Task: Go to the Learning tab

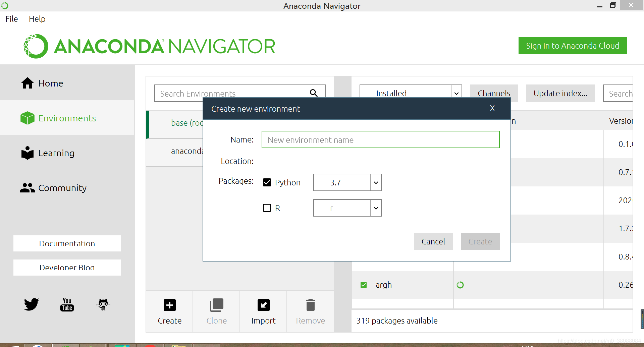Action: coord(67,153)
